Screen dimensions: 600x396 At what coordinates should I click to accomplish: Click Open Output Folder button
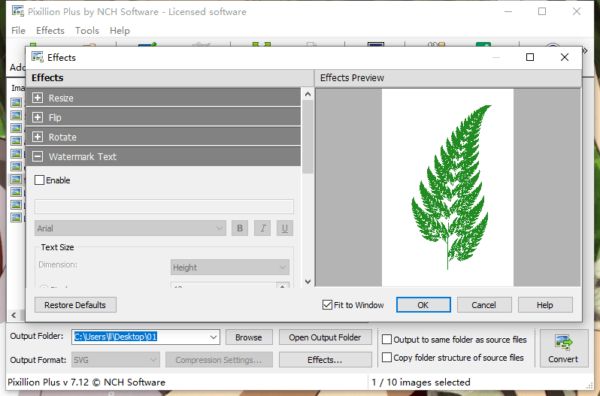coord(325,337)
